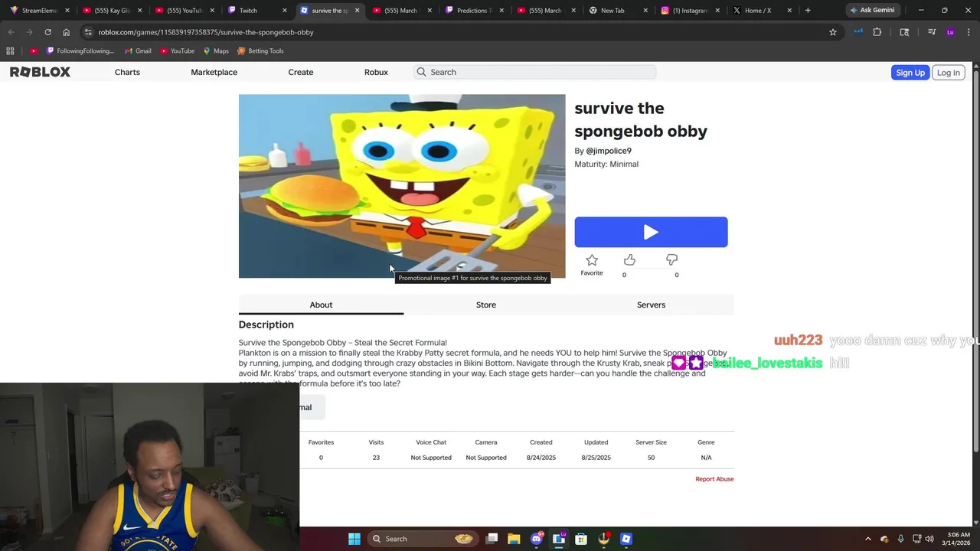Click the site info icon in address bar
980x551 pixels.
click(88, 32)
